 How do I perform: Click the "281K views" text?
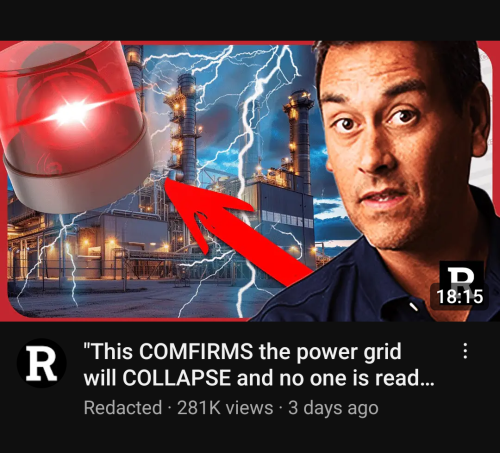[225, 407]
